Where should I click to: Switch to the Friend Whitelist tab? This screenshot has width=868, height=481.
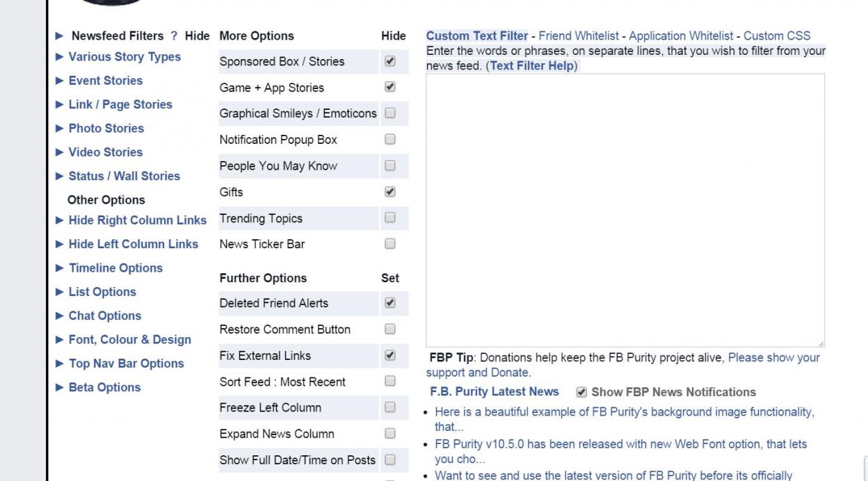pos(579,36)
